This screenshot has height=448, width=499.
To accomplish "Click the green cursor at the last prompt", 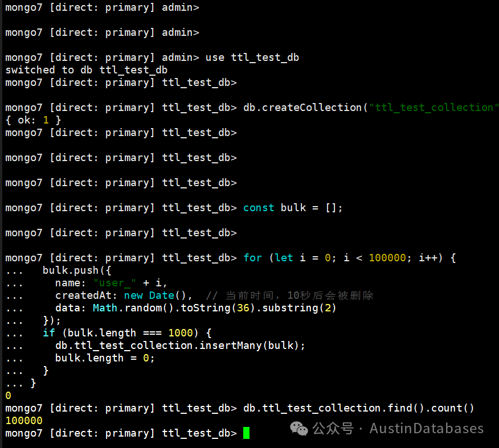I will tap(246, 433).
